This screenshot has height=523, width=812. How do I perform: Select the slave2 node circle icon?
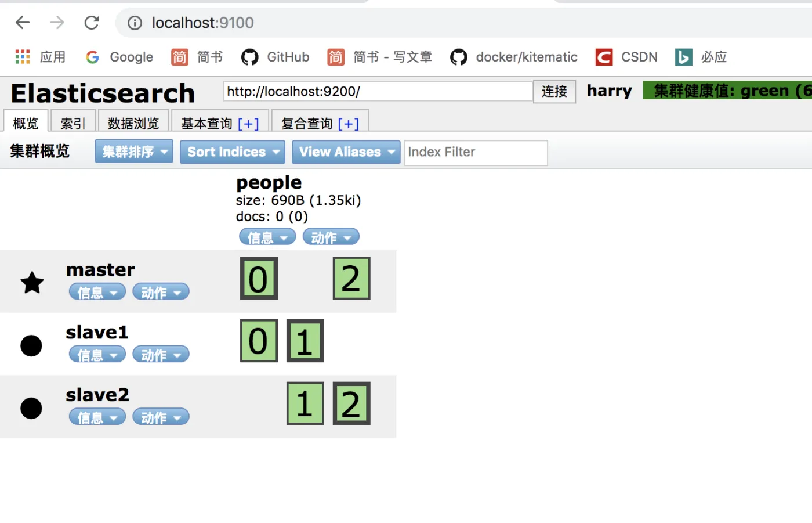click(31, 408)
